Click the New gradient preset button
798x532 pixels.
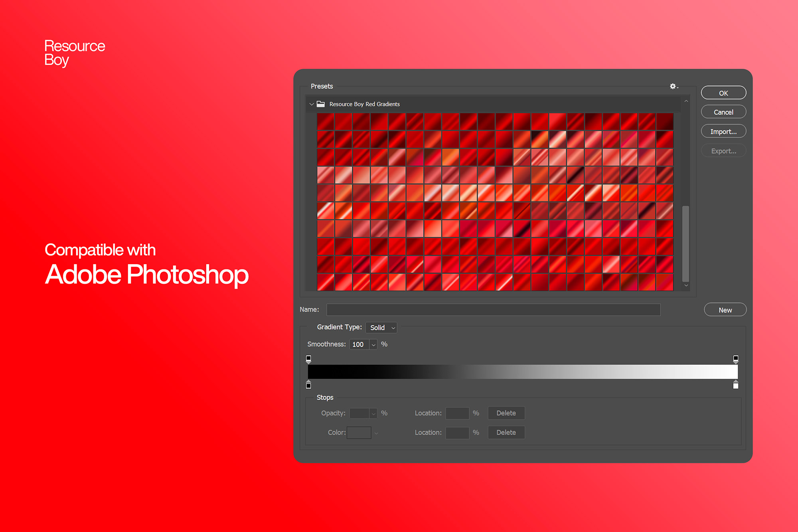(726, 309)
